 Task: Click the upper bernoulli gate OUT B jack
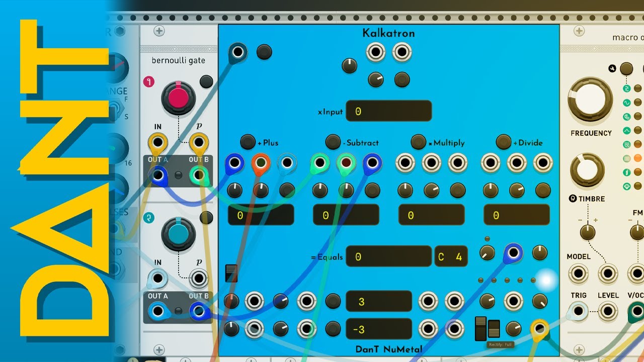pyautogui.click(x=199, y=175)
